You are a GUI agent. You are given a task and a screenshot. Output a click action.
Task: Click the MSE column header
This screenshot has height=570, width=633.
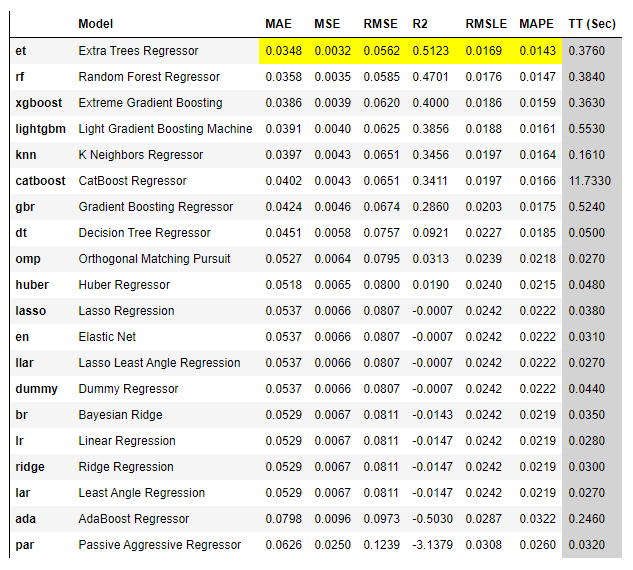327,24
